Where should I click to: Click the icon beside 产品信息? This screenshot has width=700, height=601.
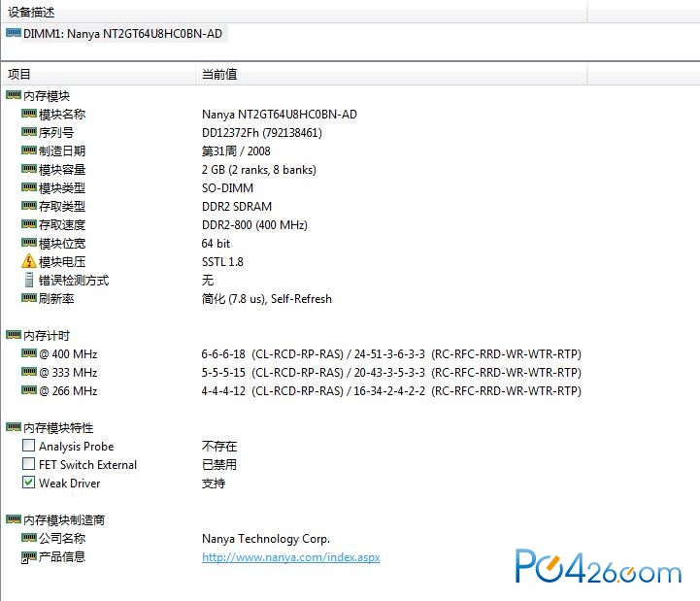(x=29, y=556)
